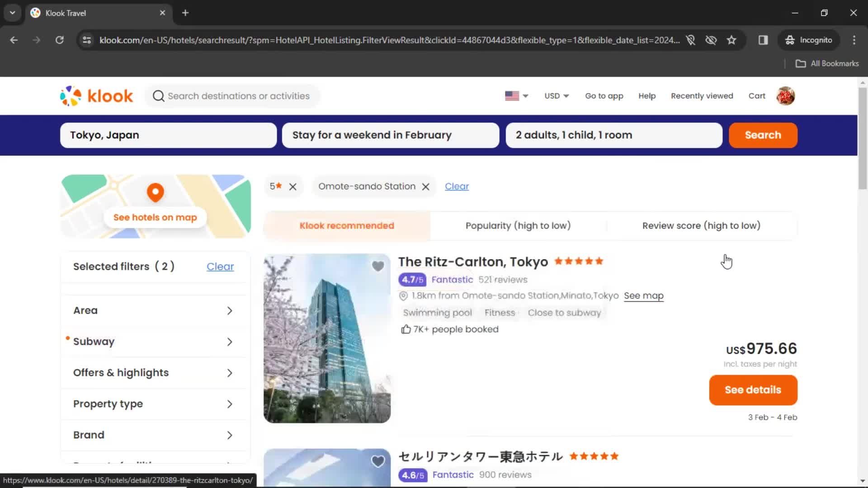The width and height of the screenshot is (868, 488).
Task: Remove the Omote-sando Station filter chip
Action: [426, 187]
